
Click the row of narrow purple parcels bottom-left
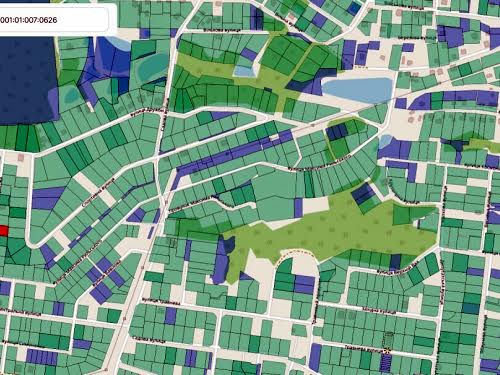[42, 357]
